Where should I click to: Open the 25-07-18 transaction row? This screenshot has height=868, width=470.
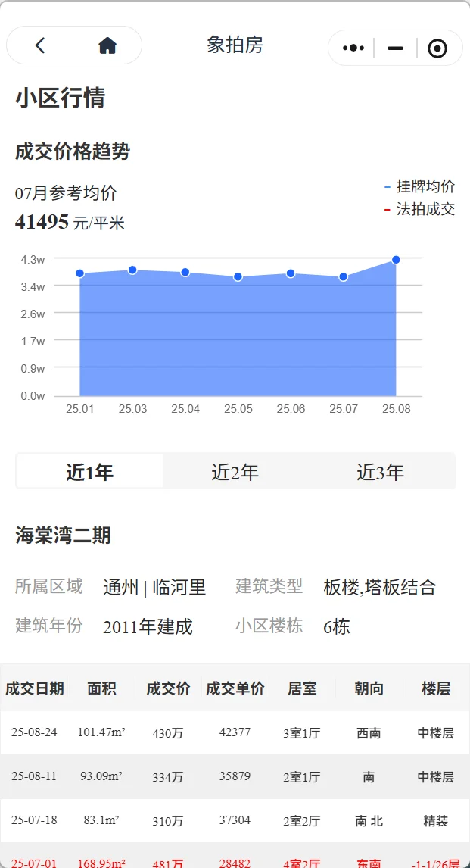pyautogui.click(x=235, y=820)
